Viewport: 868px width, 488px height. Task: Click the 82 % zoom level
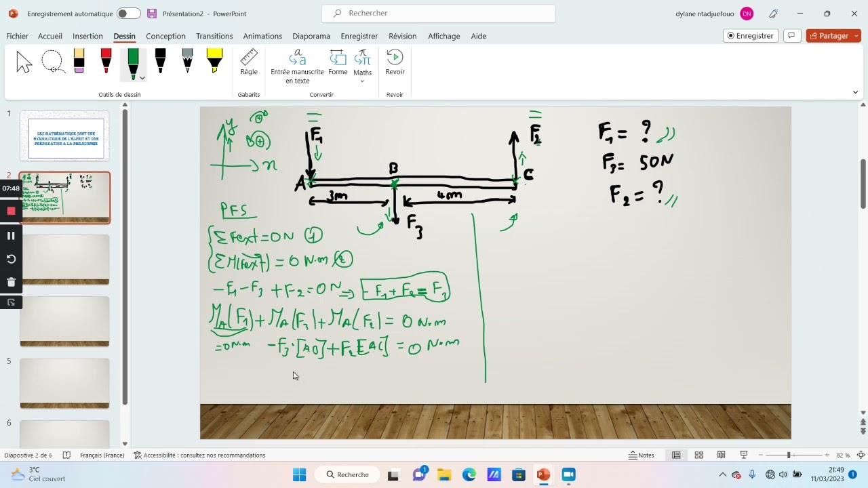[x=843, y=455]
